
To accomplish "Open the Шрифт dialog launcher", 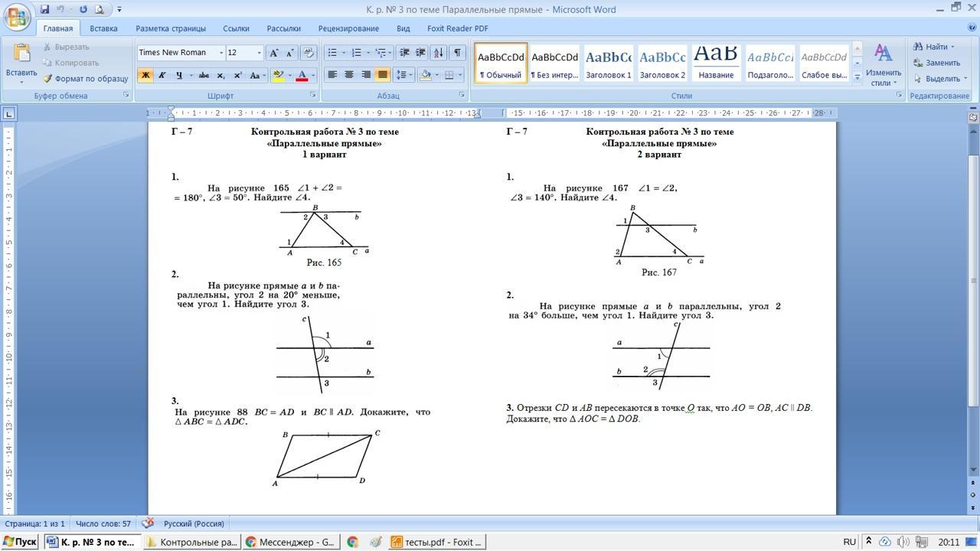I will 313,96.
